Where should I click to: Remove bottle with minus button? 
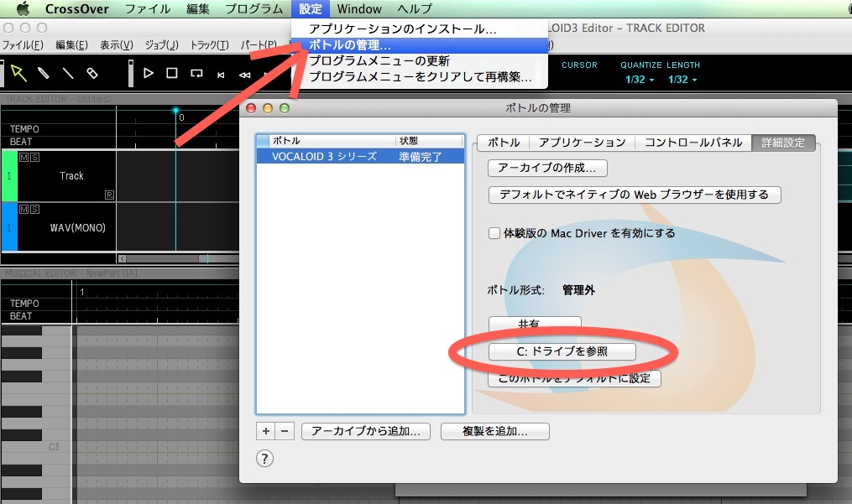[285, 431]
